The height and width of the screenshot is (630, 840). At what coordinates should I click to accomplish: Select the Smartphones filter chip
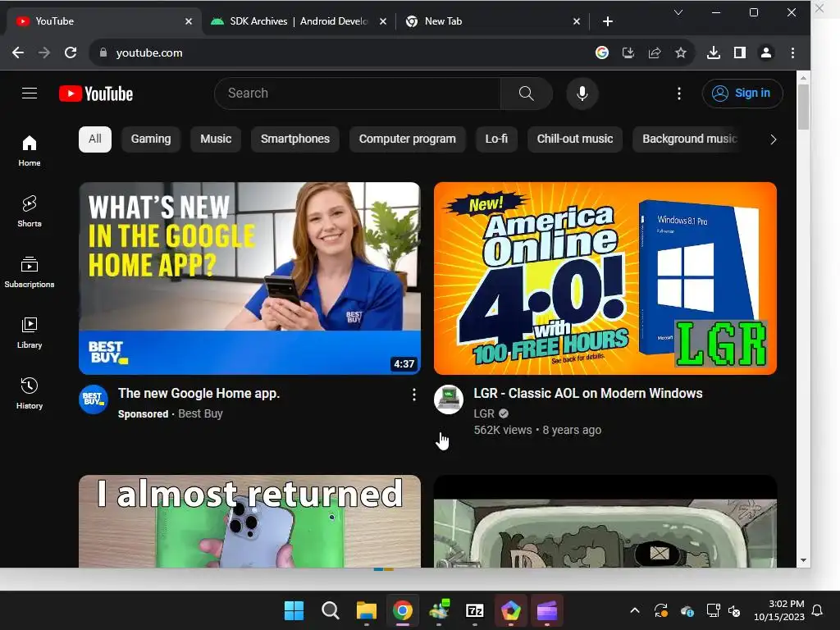pos(295,139)
